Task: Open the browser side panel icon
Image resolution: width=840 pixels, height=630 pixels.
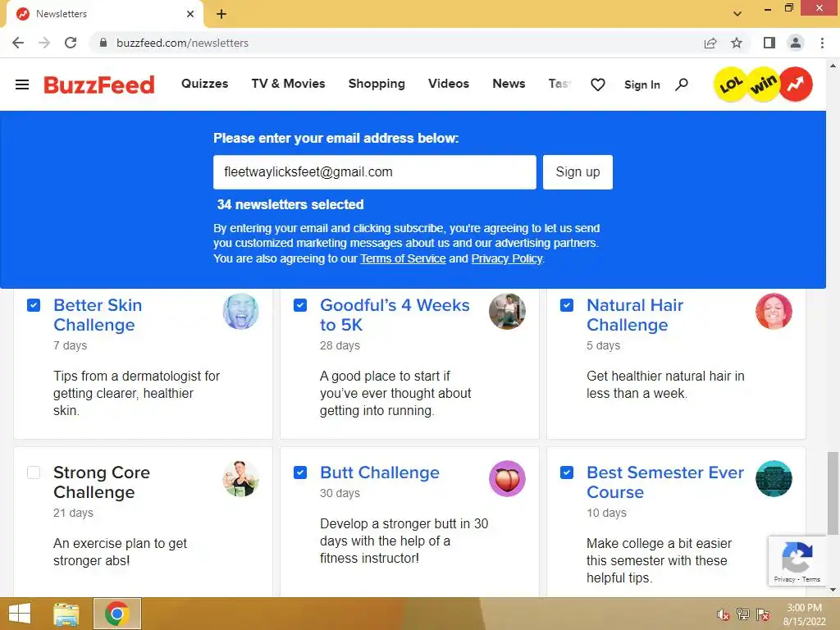Action: (x=769, y=43)
